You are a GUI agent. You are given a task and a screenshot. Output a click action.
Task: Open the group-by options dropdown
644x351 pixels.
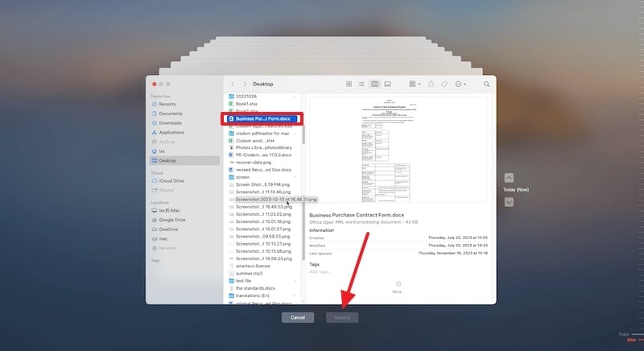click(x=415, y=85)
